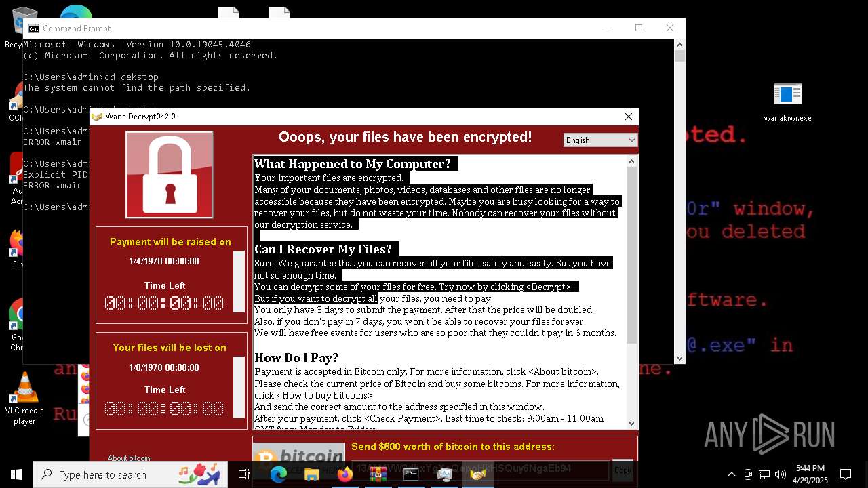Screen dimensions: 868x488
Task: Click the Copy button beside the bitcoin address
Action: pos(623,470)
